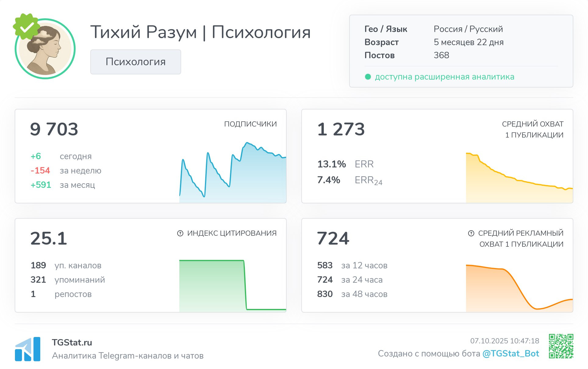Click help icon beside СРЕДНИЙ РЕКЛАМНЫЙ ОХВАТ
Viewport: 588px width, 369px height.
[471, 233]
